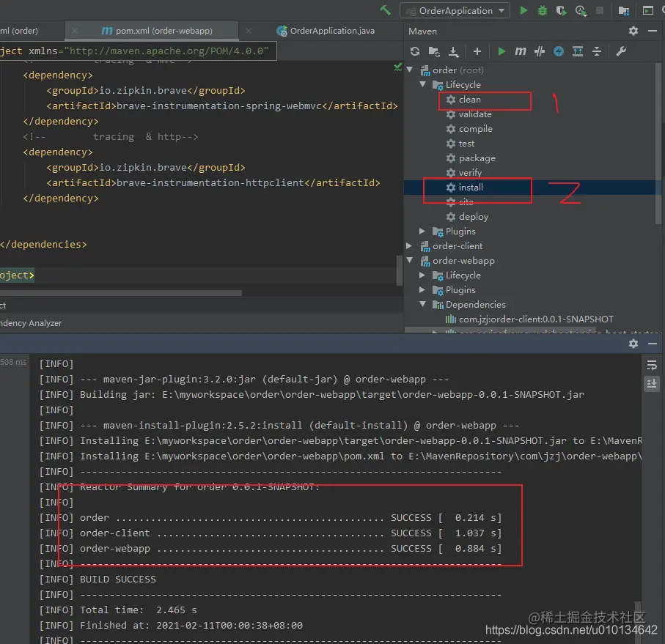Expand the root Plugins node

coord(422,231)
